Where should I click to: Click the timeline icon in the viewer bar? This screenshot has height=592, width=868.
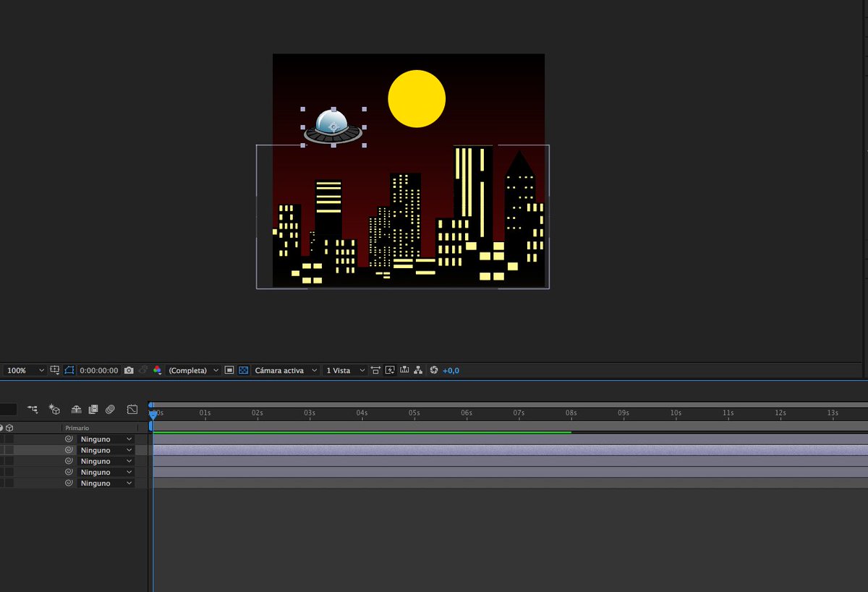point(404,370)
